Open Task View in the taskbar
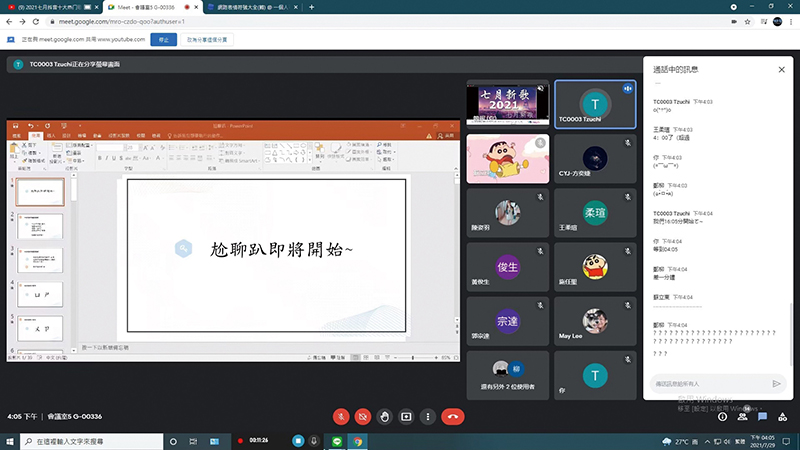The width and height of the screenshot is (800, 450). point(193,441)
